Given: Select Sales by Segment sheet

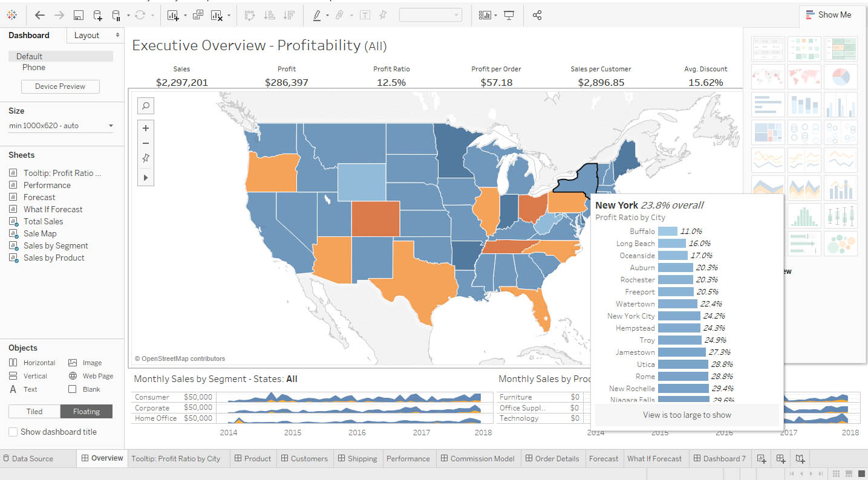Looking at the screenshot, I should click(56, 245).
